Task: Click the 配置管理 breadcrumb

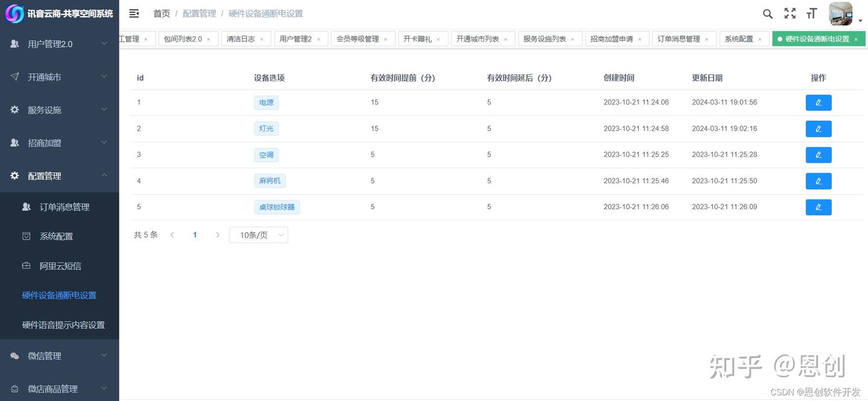Action: pos(199,13)
